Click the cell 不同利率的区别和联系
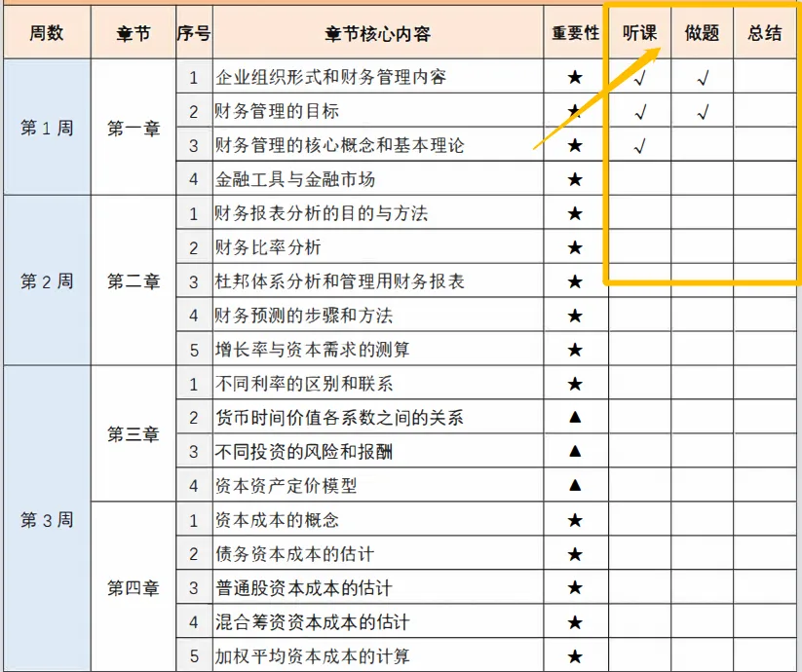 (378, 384)
